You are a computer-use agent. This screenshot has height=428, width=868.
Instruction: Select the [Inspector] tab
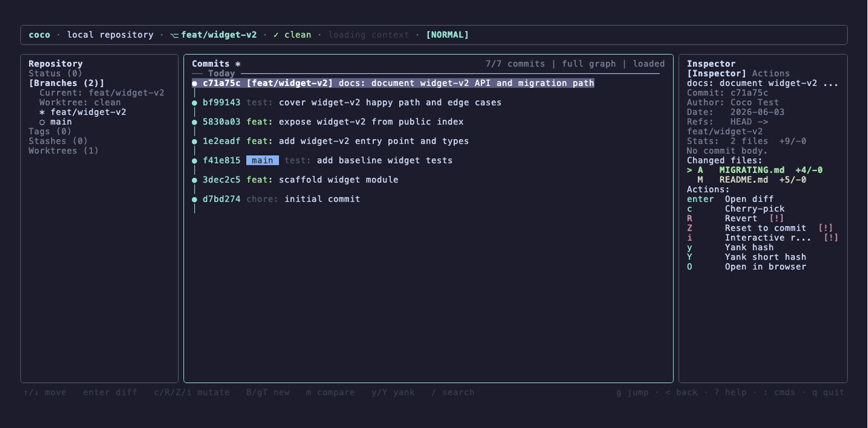pos(717,74)
